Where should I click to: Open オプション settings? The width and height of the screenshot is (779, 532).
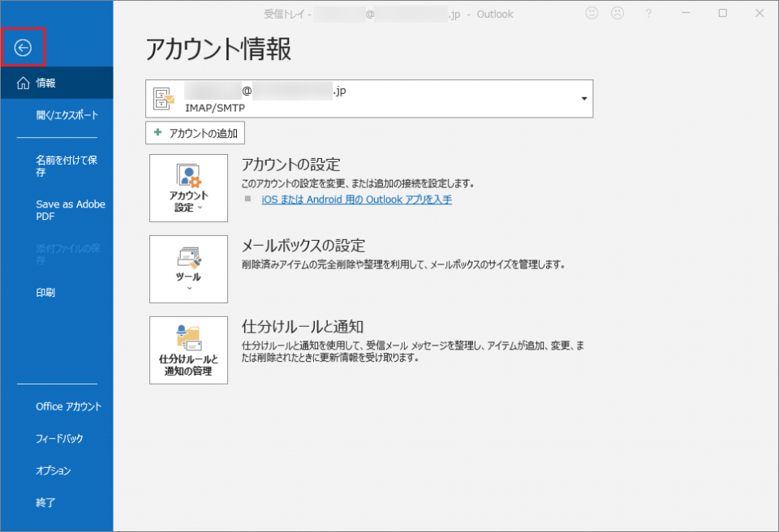(54, 470)
